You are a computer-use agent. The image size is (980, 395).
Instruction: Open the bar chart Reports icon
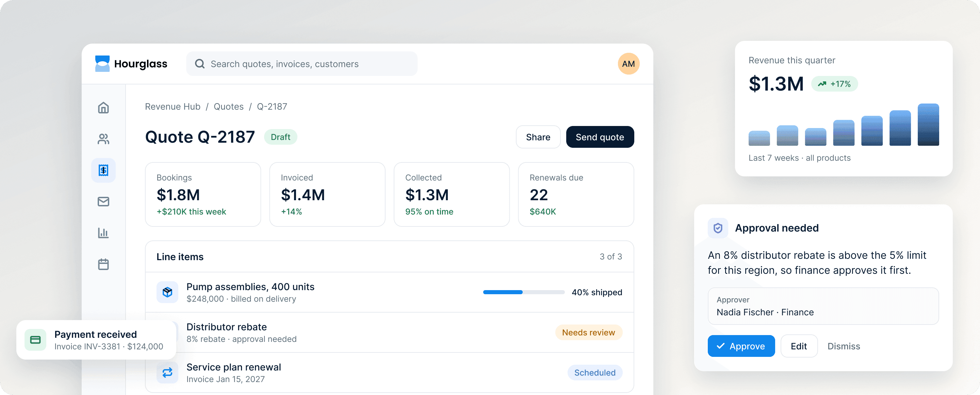pyautogui.click(x=103, y=233)
